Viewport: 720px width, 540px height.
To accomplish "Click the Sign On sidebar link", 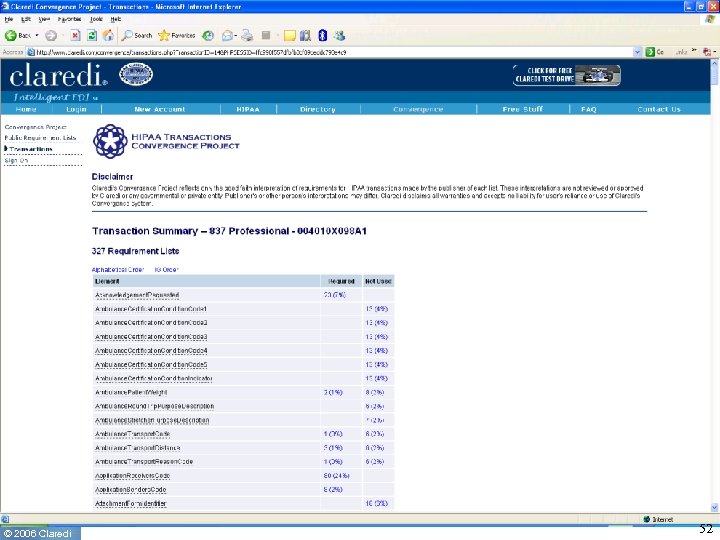I will click(x=16, y=161).
